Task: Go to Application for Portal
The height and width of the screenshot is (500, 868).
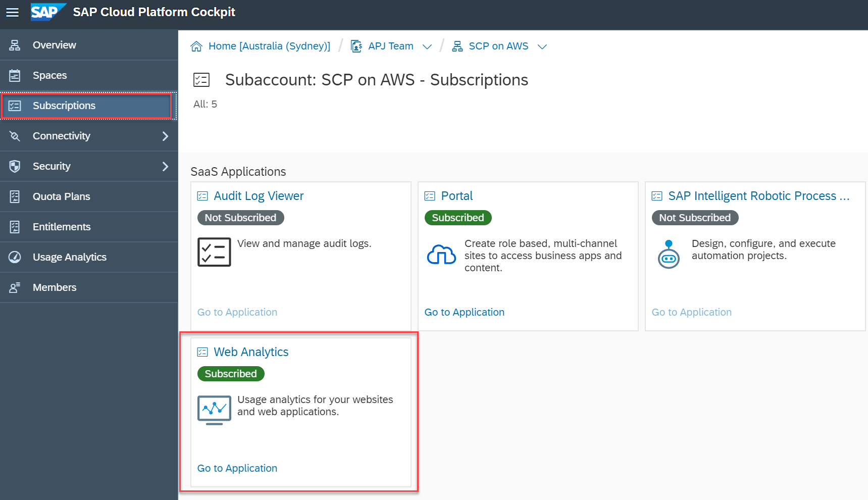Action: (465, 312)
